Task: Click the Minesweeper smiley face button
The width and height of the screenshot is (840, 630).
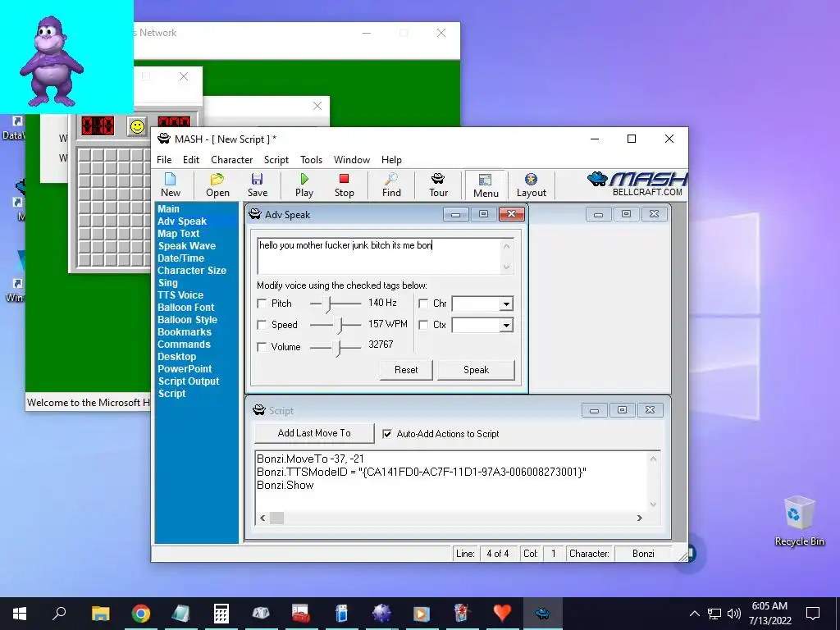Action: pyautogui.click(x=137, y=127)
